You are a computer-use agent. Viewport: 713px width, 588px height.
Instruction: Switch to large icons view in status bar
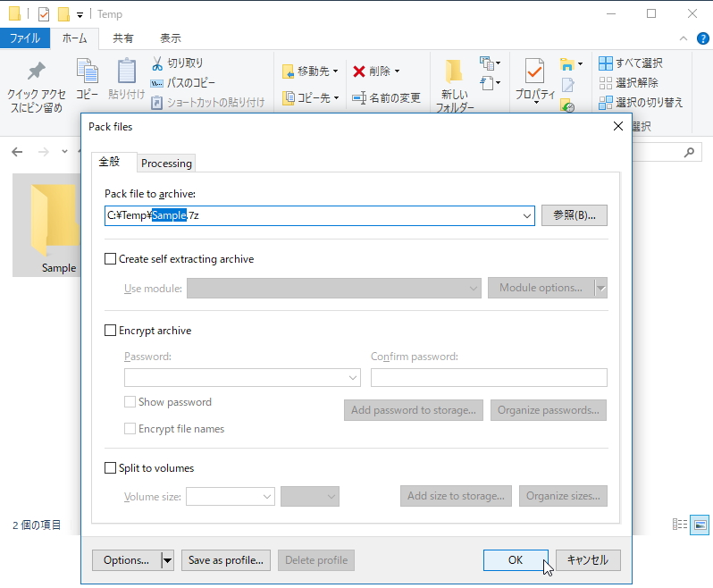coord(700,525)
